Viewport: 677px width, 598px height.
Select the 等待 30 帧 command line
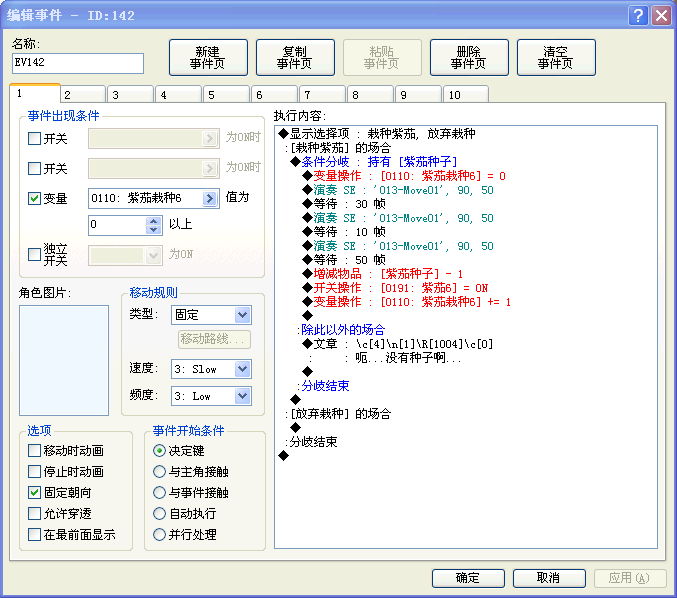click(344, 204)
